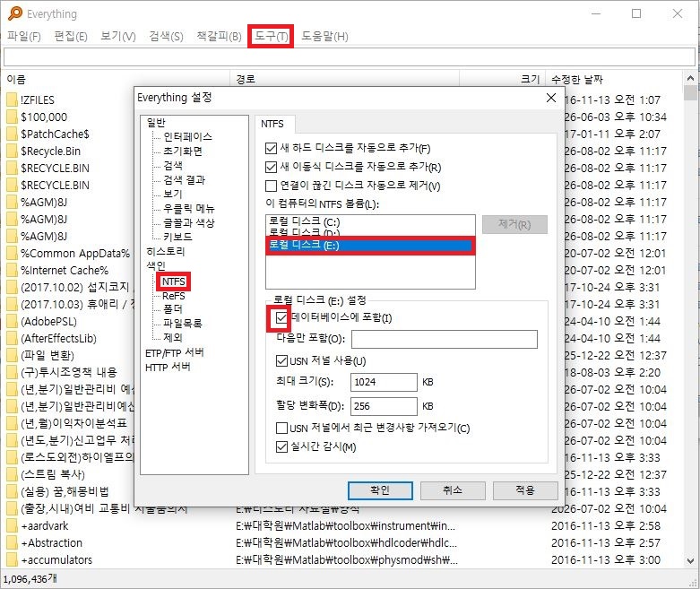Click the 제거(R) button
The image size is (700, 589).
click(x=514, y=224)
